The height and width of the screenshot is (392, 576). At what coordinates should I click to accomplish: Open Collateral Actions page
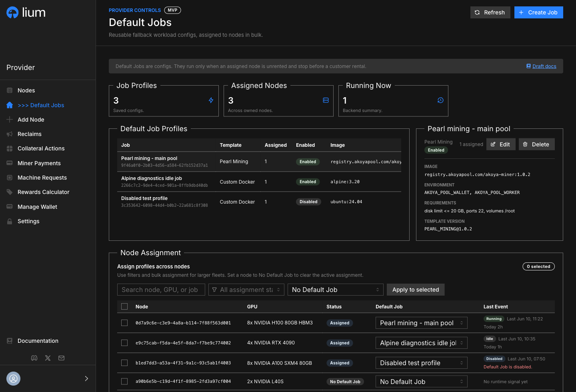[x=41, y=148]
